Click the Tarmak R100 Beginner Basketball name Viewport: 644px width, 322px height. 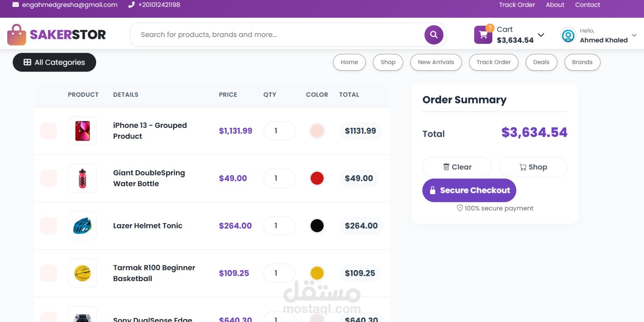(x=154, y=273)
